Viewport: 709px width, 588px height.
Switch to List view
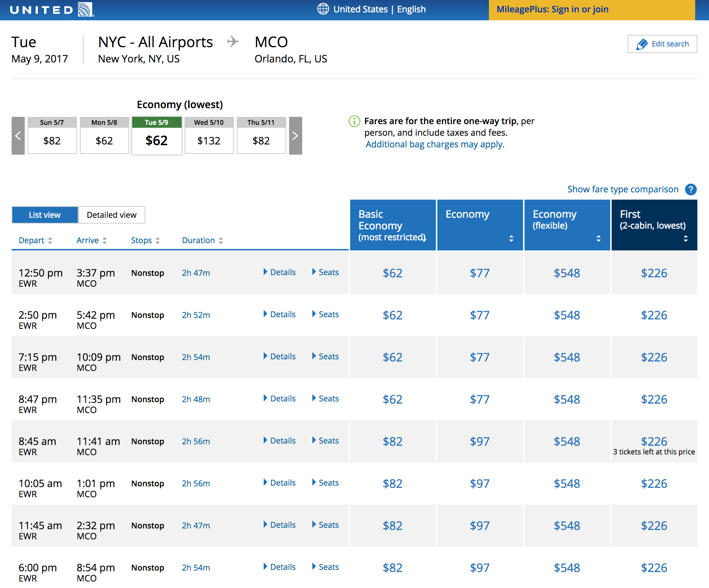(x=45, y=215)
